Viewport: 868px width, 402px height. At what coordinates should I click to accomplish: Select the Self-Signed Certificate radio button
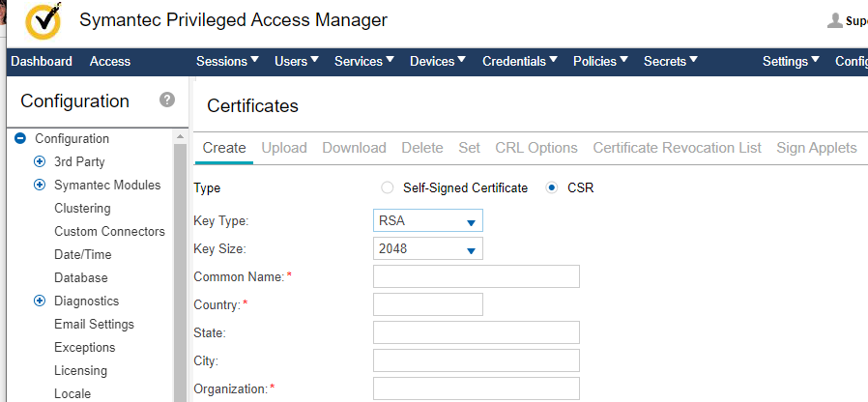[x=388, y=188]
